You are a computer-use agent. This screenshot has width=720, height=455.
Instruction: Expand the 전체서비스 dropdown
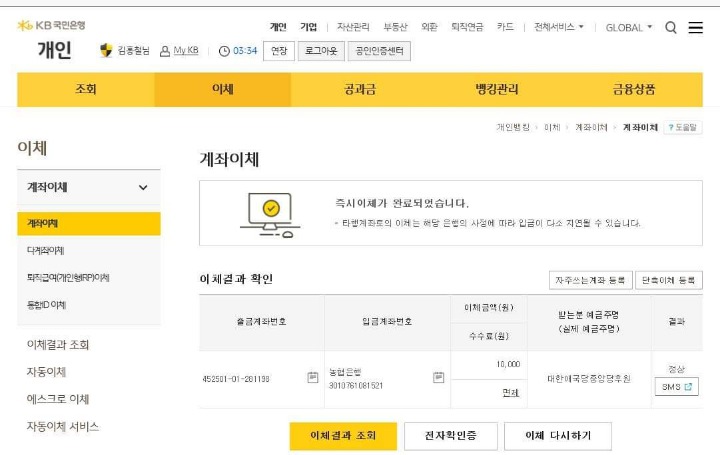pyautogui.click(x=559, y=27)
